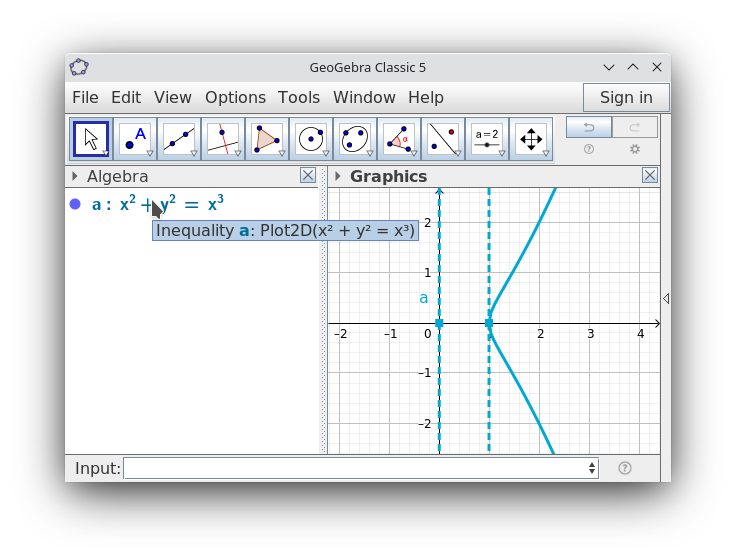The image size is (736, 559).
Task: Pick the Reflect about Line tool
Action: (x=443, y=139)
